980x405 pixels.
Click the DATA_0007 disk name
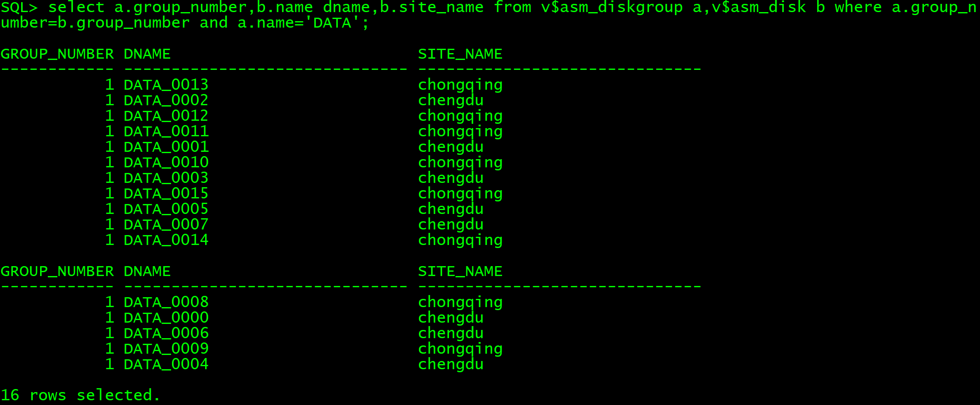pyautogui.click(x=166, y=225)
